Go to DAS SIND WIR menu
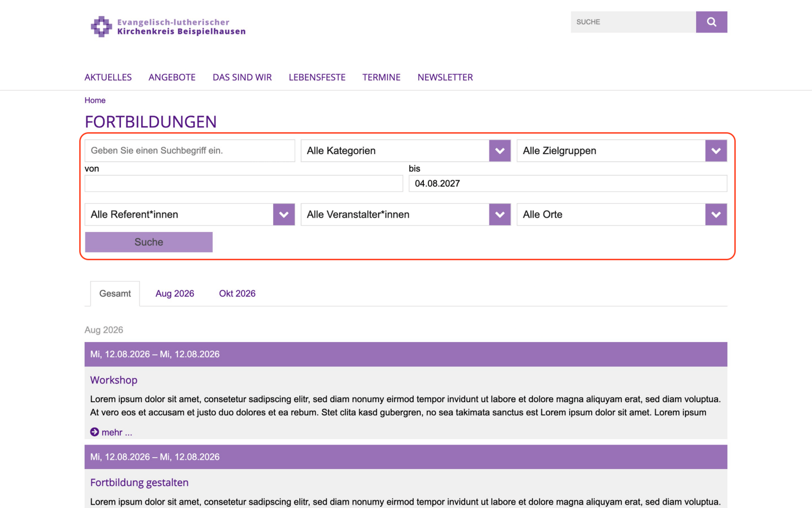Image resolution: width=812 pixels, height=508 pixels. [x=242, y=77]
